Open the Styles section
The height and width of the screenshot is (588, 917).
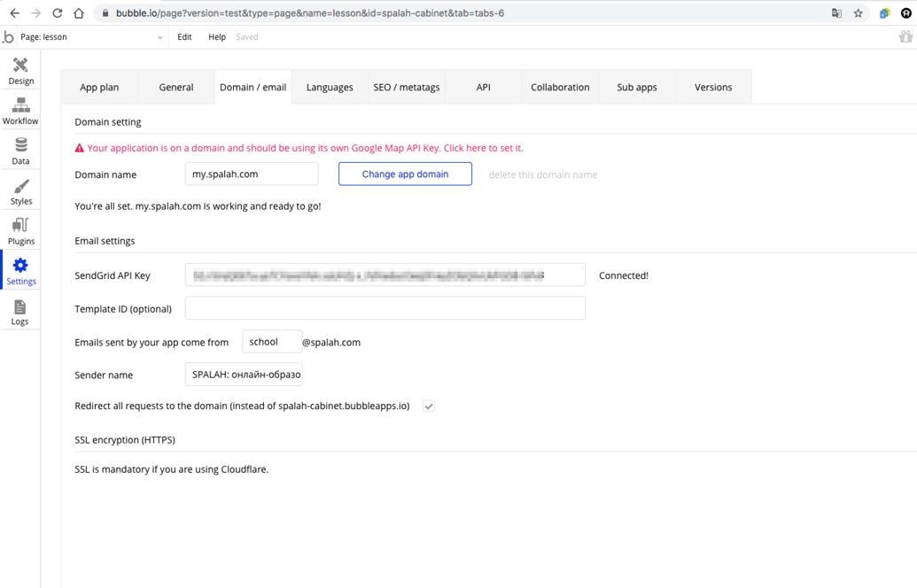[20, 191]
